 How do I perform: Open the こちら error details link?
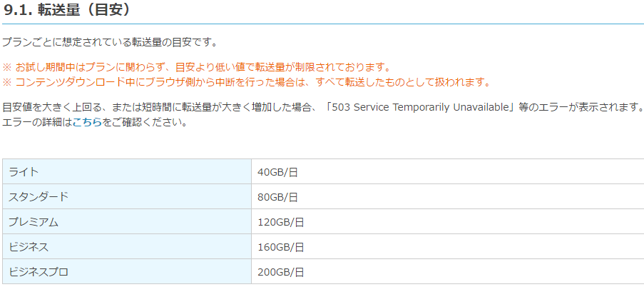coord(86,122)
